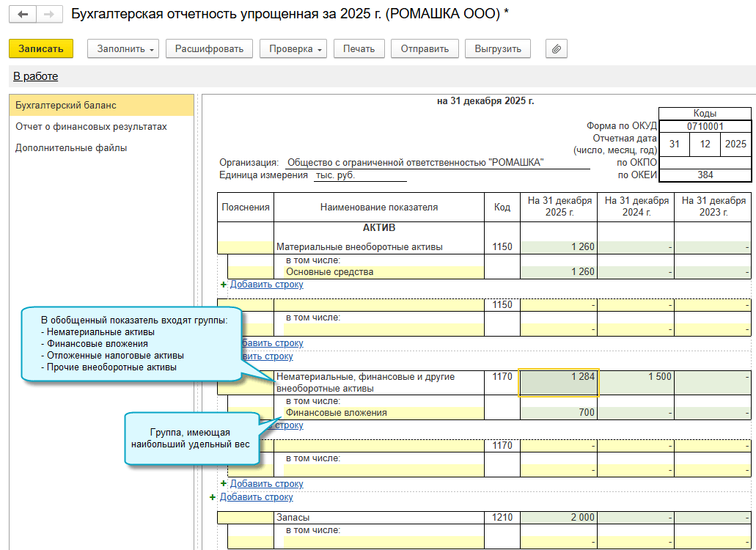The height and width of the screenshot is (550, 756).
Task: Click the green plus next to the first Добавить строку
Action: (x=223, y=285)
